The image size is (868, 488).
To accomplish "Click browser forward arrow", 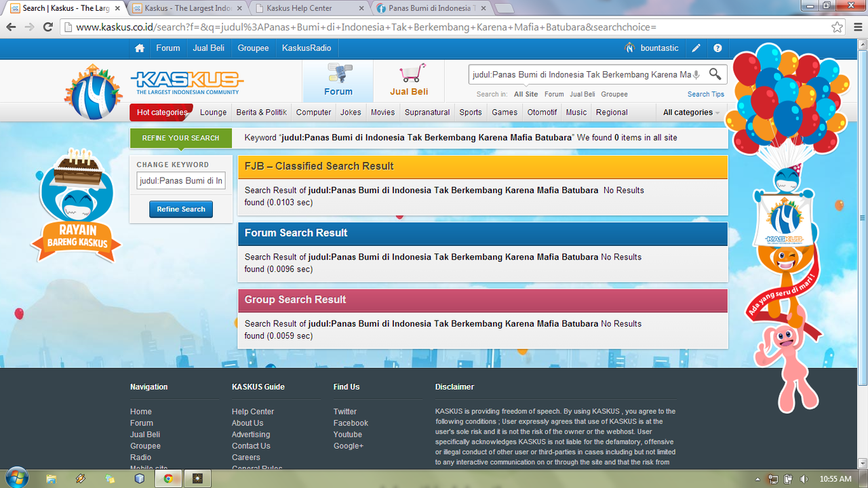I will point(29,27).
